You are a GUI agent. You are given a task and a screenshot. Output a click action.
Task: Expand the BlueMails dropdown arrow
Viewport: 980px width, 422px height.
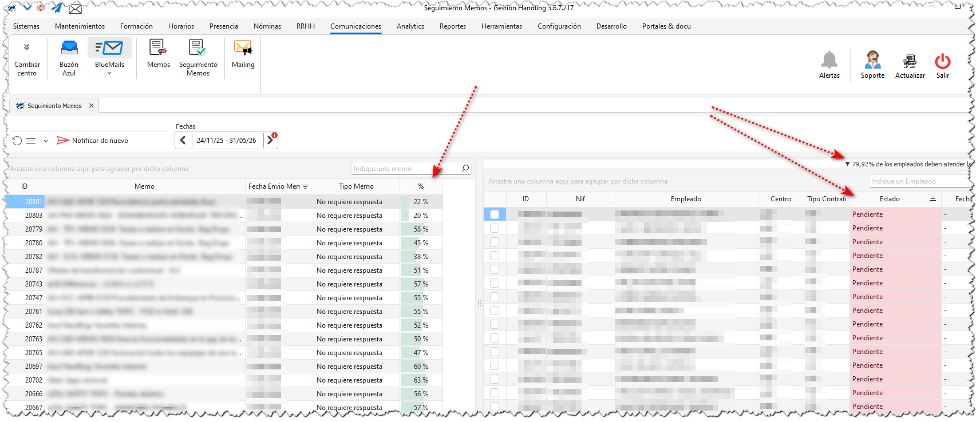click(109, 73)
